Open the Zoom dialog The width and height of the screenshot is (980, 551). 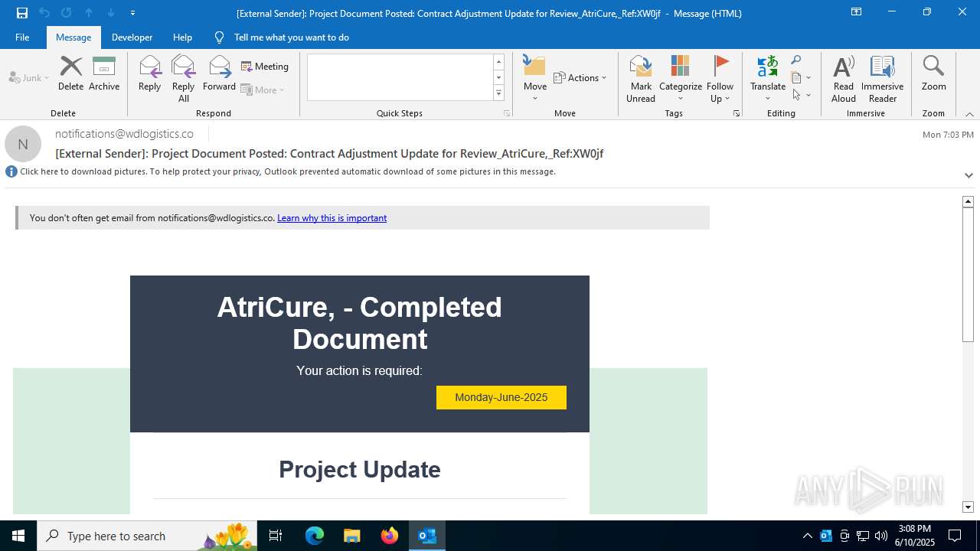tap(933, 73)
